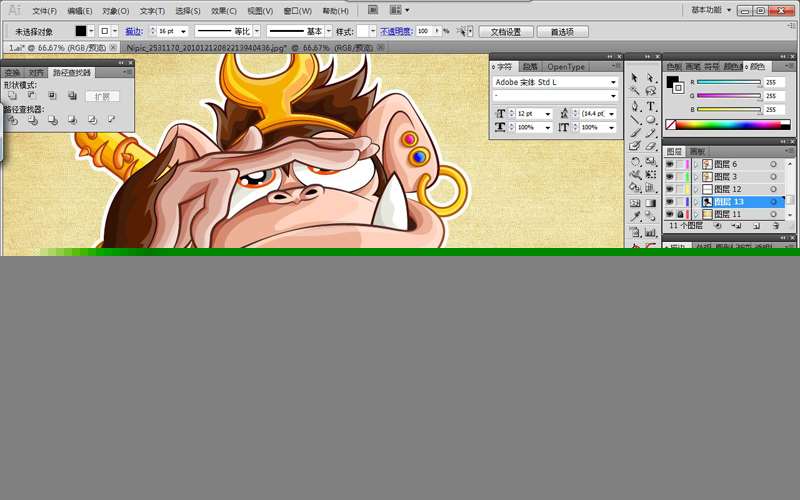Select the Gradient tool

click(651, 203)
